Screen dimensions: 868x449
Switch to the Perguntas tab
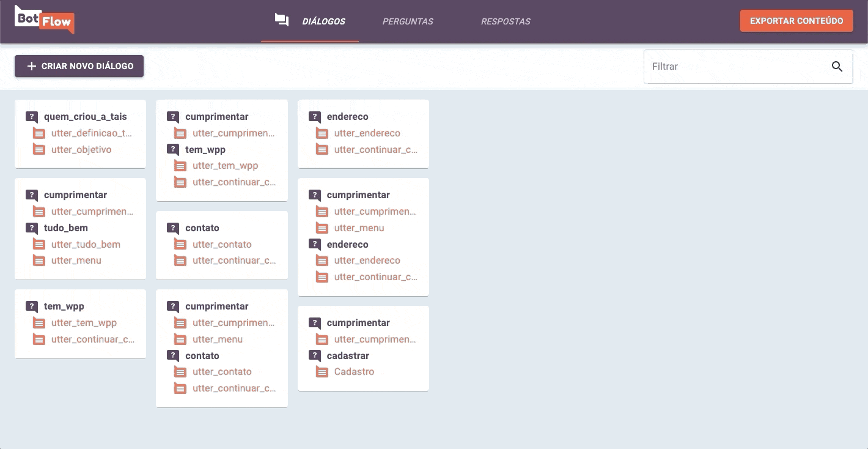click(x=408, y=21)
